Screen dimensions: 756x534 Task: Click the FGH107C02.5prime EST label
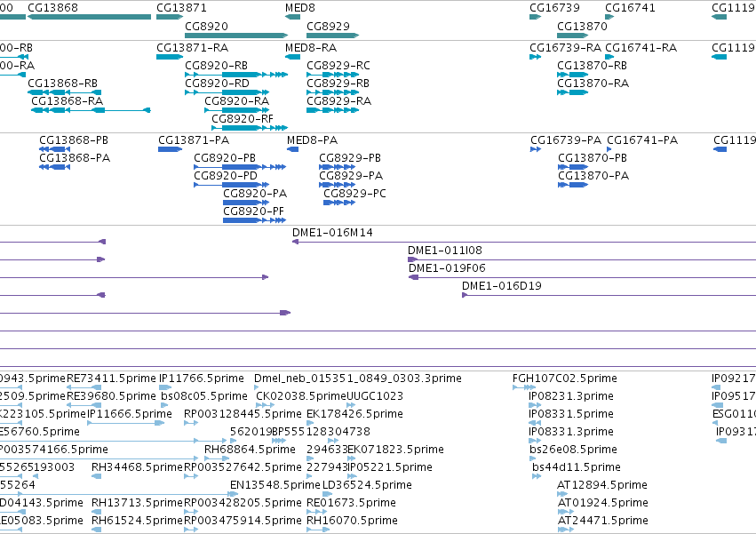point(565,379)
